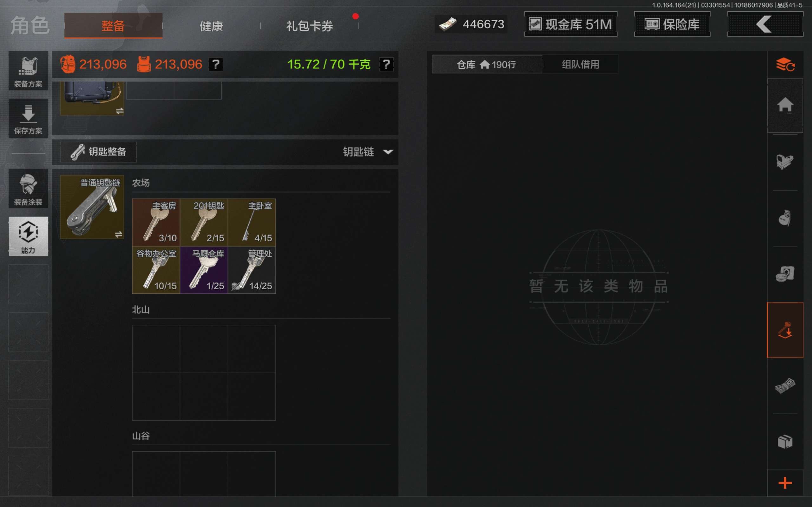The height and width of the screenshot is (507, 812).
Task: Select the 马厩仓库 key slot
Action: [204, 270]
